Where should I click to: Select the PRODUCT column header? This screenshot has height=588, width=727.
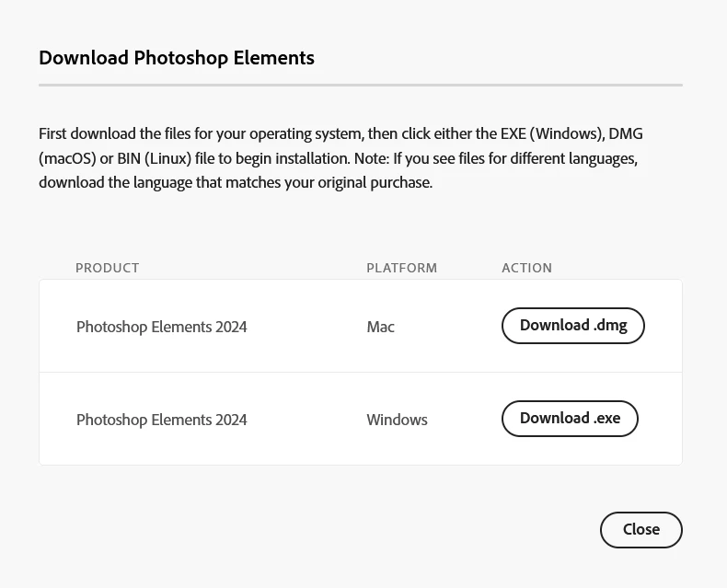coord(107,268)
